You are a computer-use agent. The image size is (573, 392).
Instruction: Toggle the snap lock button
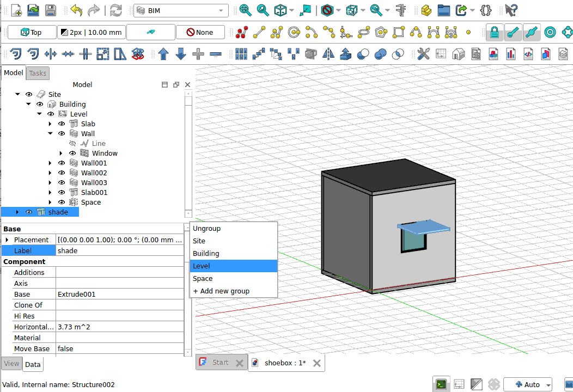pyautogui.click(x=494, y=33)
